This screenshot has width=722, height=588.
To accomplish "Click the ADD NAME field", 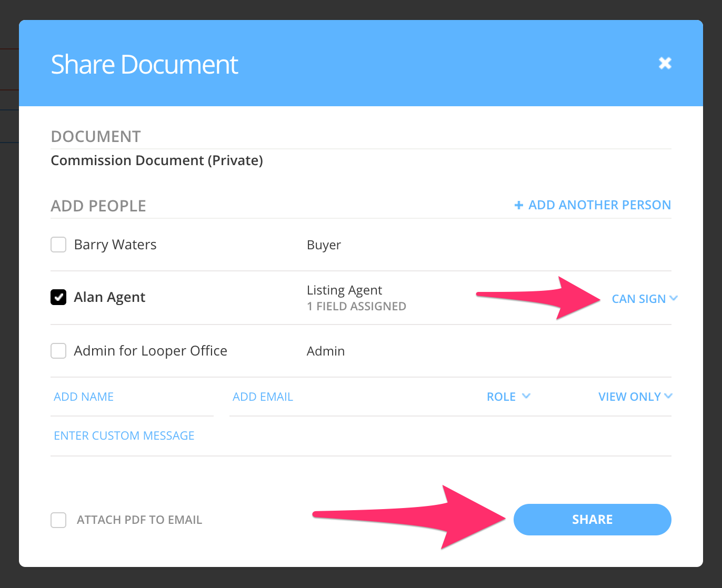I will [x=83, y=396].
